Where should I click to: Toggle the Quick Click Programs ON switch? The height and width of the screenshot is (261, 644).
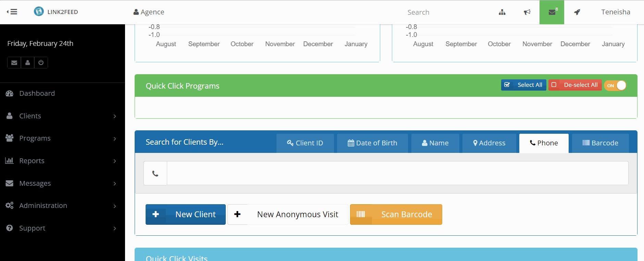[x=615, y=86]
